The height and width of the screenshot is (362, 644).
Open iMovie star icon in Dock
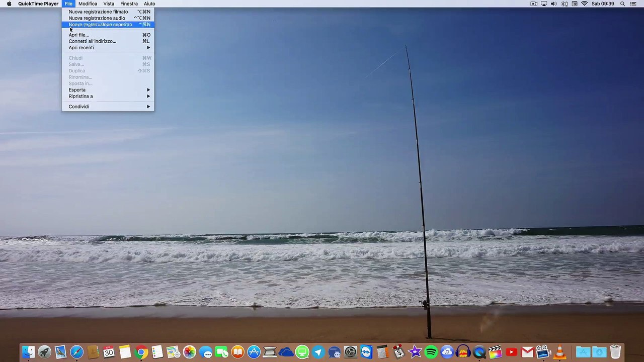click(x=415, y=352)
